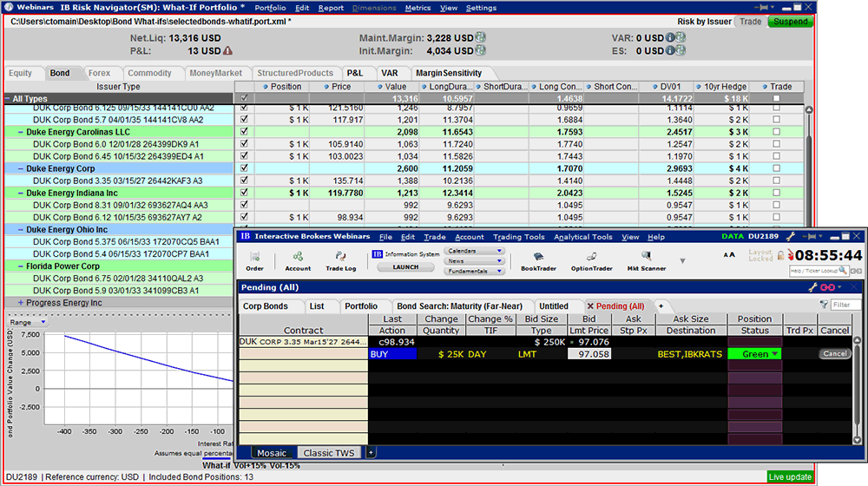Uncheck the Duke Energy Carolinas LLC checkbox
Viewport: 868px width, 486px height.
244,132
